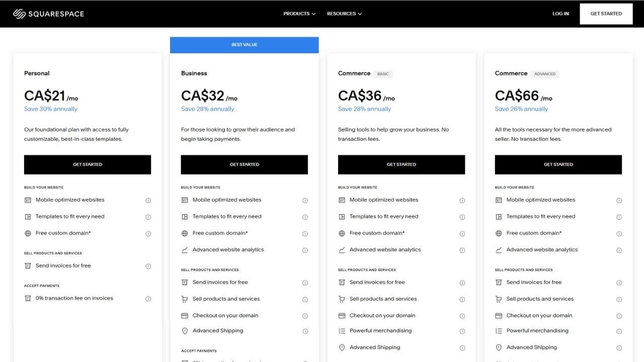Click 'Save 26% annually' under Commerce Advanced price
Viewport: 644px width, 362px height.
click(522, 109)
